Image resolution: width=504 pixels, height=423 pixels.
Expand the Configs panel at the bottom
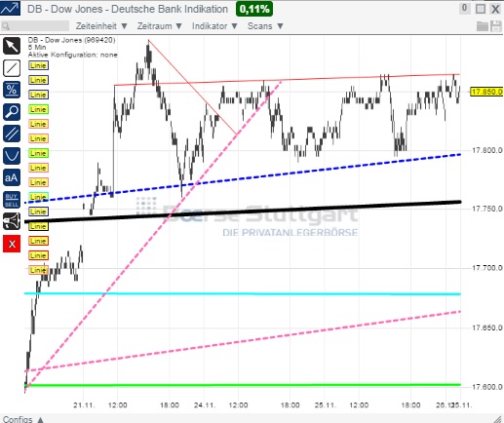click(23, 419)
